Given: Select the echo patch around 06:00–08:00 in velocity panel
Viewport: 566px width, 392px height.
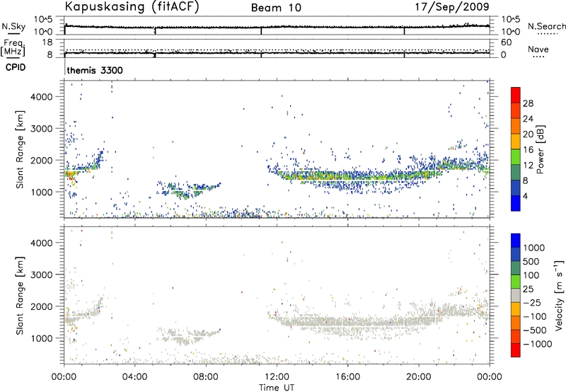Looking at the screenshot, I should pyautogui.click(x=189, y=336).
